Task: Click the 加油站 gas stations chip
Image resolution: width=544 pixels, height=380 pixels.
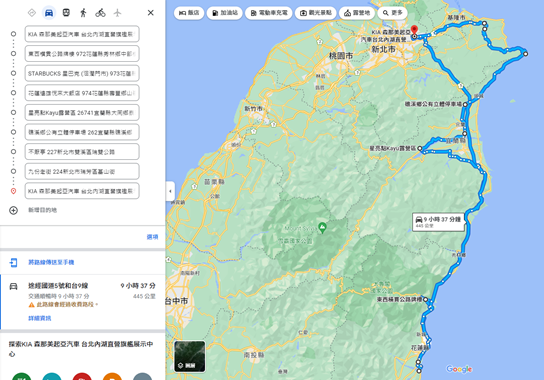Action: [224, 13]
